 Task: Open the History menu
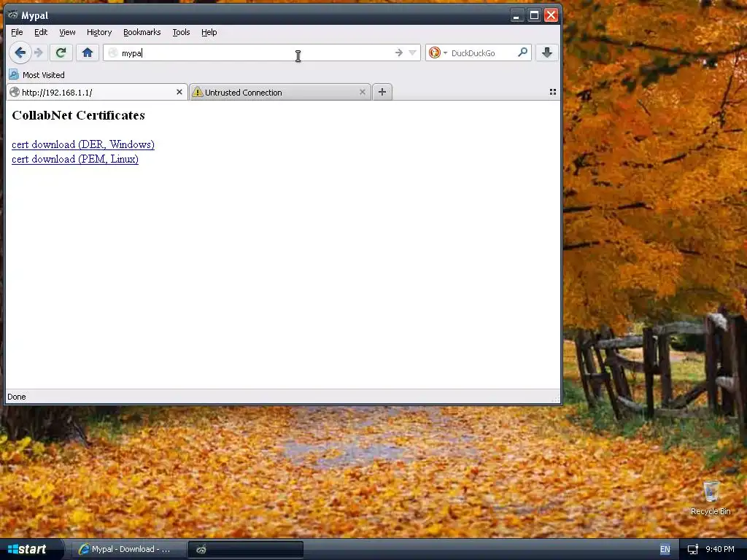[99, 32]
